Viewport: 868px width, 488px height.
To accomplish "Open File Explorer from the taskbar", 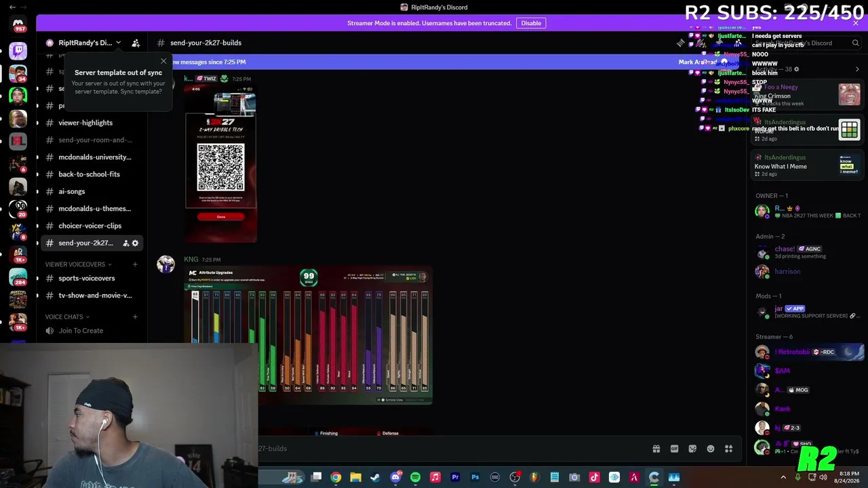I will 355,477.
